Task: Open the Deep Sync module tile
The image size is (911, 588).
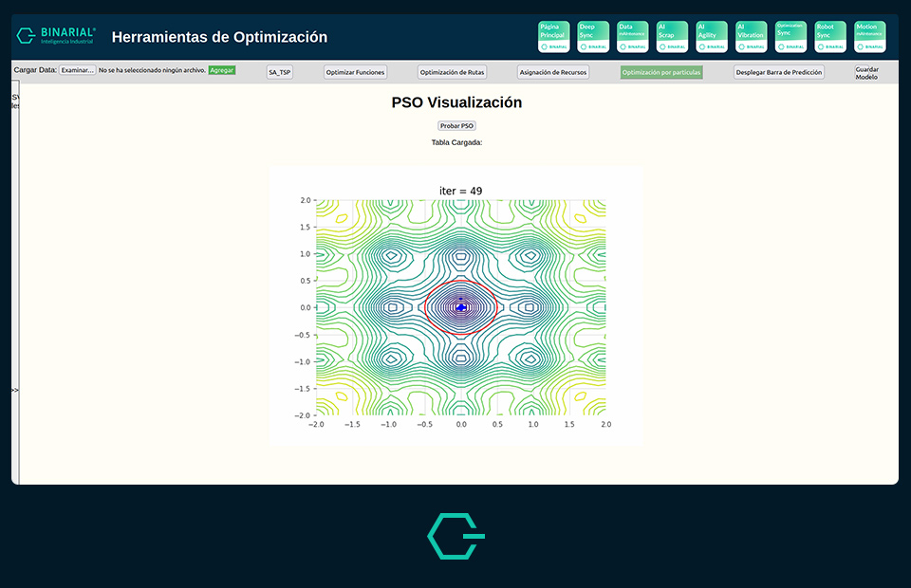Action: [593, 36]
